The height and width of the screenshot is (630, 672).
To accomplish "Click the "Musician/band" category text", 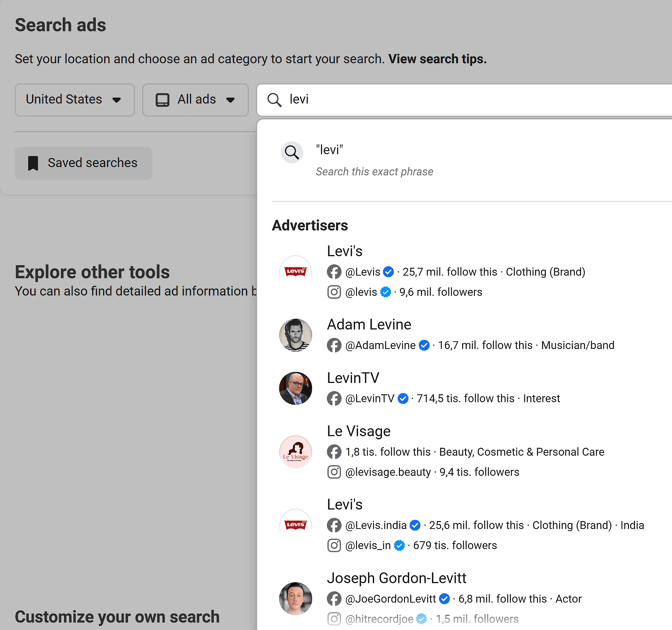I will click(x=578, y=345).
